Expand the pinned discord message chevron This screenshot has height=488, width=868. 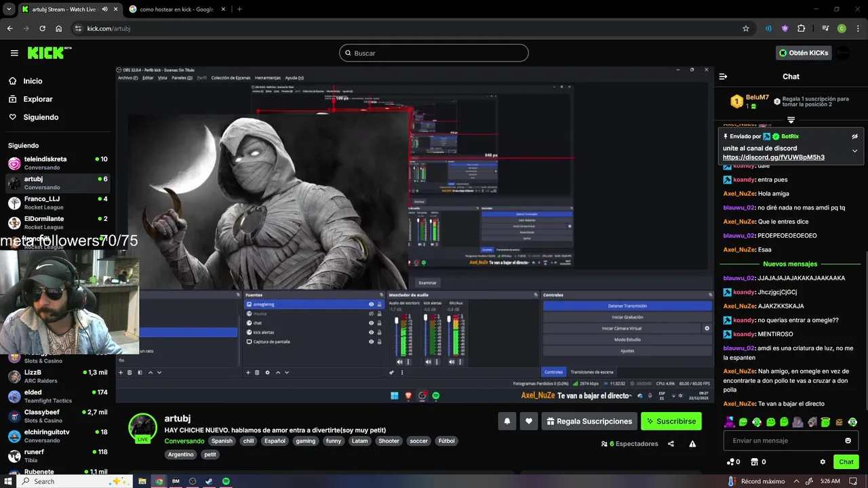854,150
